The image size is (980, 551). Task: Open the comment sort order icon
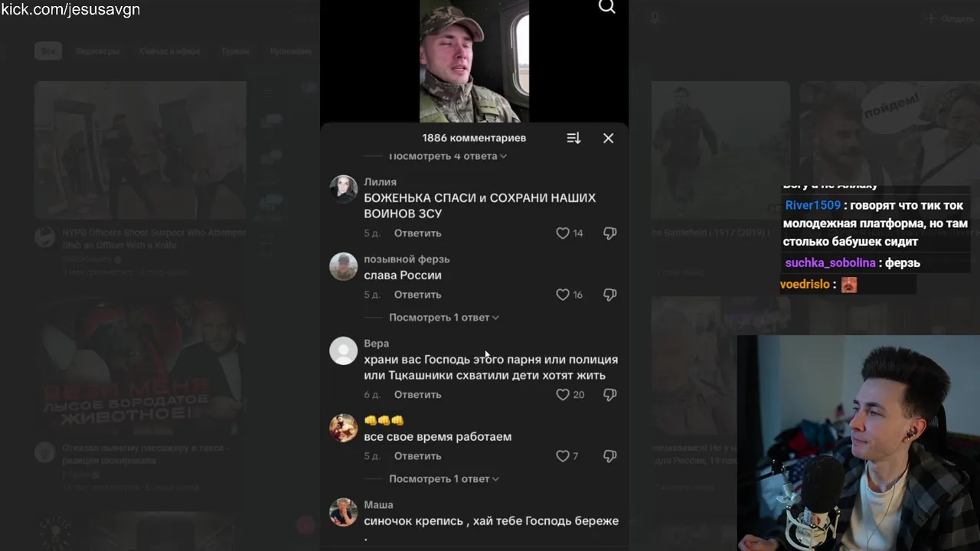pos(573,138)
